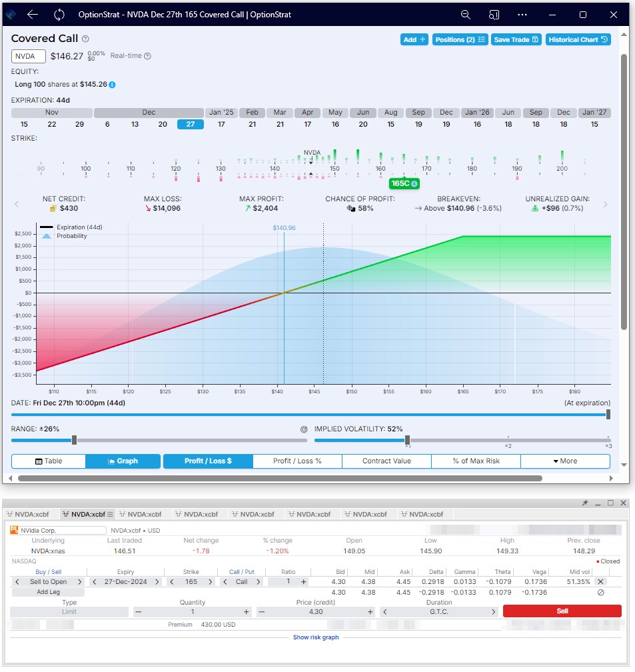Select Contract Value mode
The width and height of the screenshot is (635, 672).
coord(386,461)
